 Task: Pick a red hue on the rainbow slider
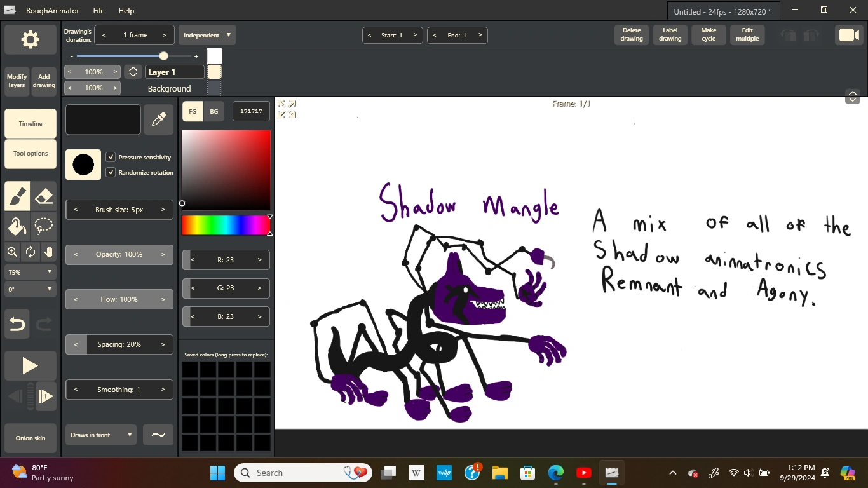pos(184,224)
